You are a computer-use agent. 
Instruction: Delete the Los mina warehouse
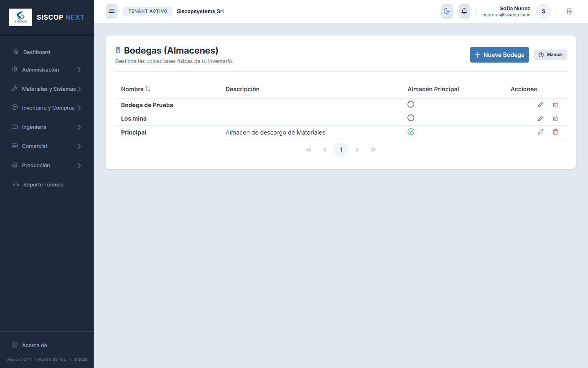555,118
